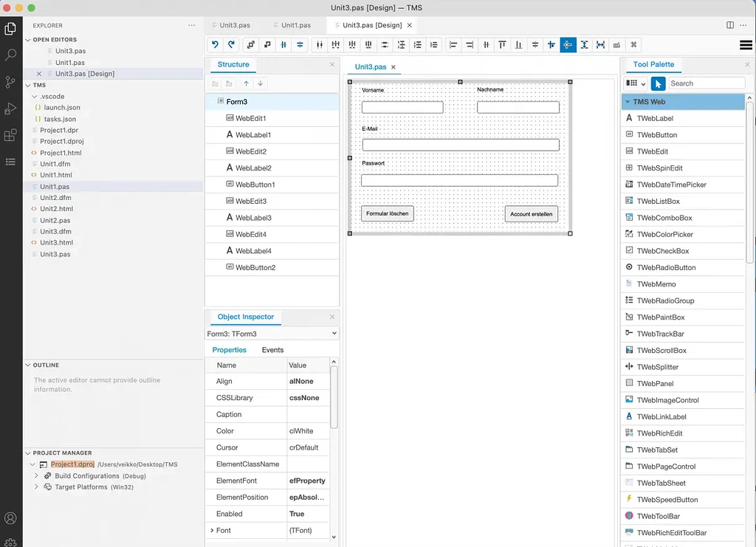Collapse the Project1.dproj node in Project Manager
Screen dimensions: 756x547
[x=32, y=464]
